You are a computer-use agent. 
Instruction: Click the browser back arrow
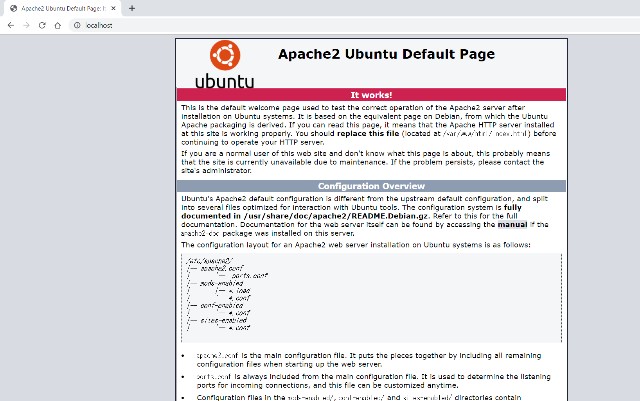click(x=11, y=25)
